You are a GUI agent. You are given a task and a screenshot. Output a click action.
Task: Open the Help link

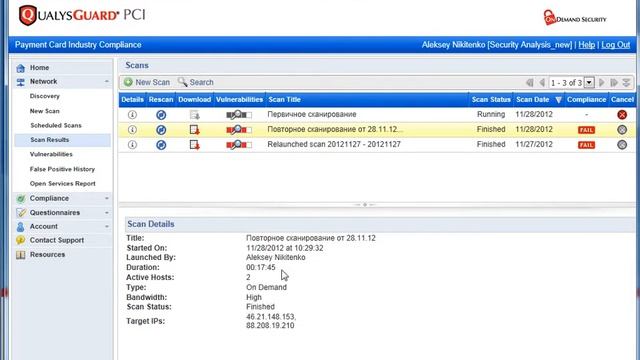[x=587, y=45]
